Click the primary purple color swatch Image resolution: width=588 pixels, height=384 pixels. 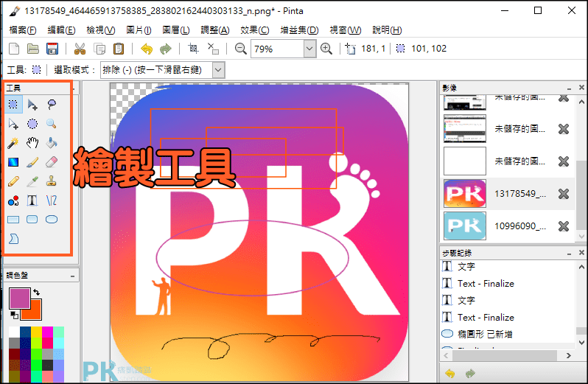point(19,298)
